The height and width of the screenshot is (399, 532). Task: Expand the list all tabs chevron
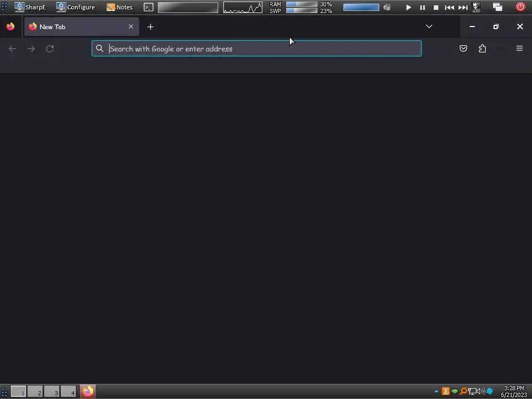tap(429, 26)
